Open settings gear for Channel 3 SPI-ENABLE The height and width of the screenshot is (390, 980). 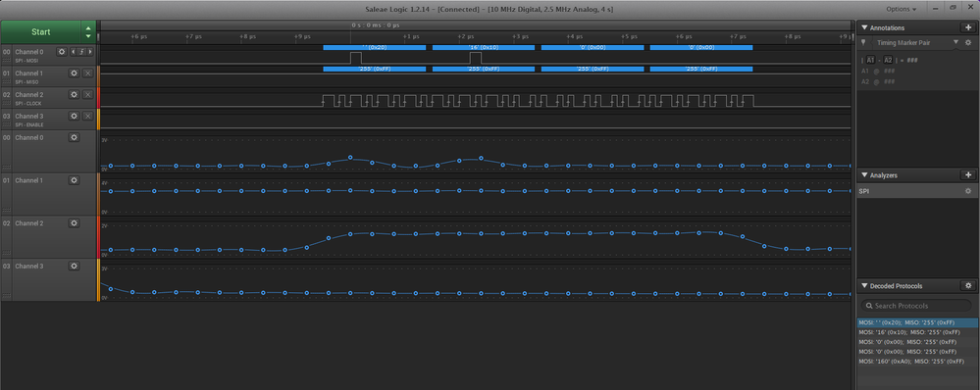[x=74, y=116]
